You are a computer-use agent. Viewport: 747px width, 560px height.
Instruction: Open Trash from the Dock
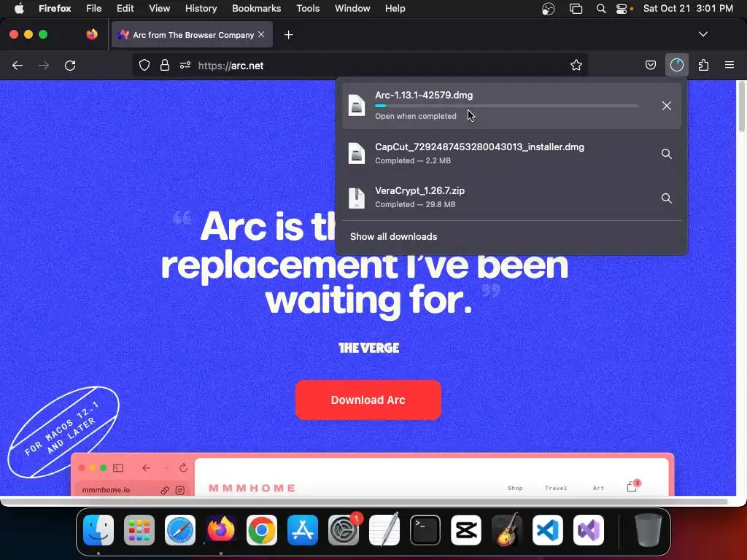(649, 530)
